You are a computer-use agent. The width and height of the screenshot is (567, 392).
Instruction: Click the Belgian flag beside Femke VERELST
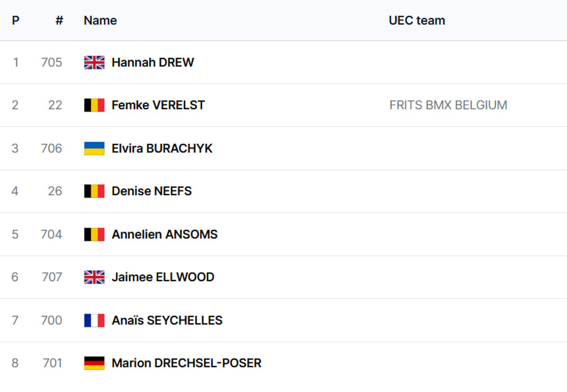coord(94,105)
